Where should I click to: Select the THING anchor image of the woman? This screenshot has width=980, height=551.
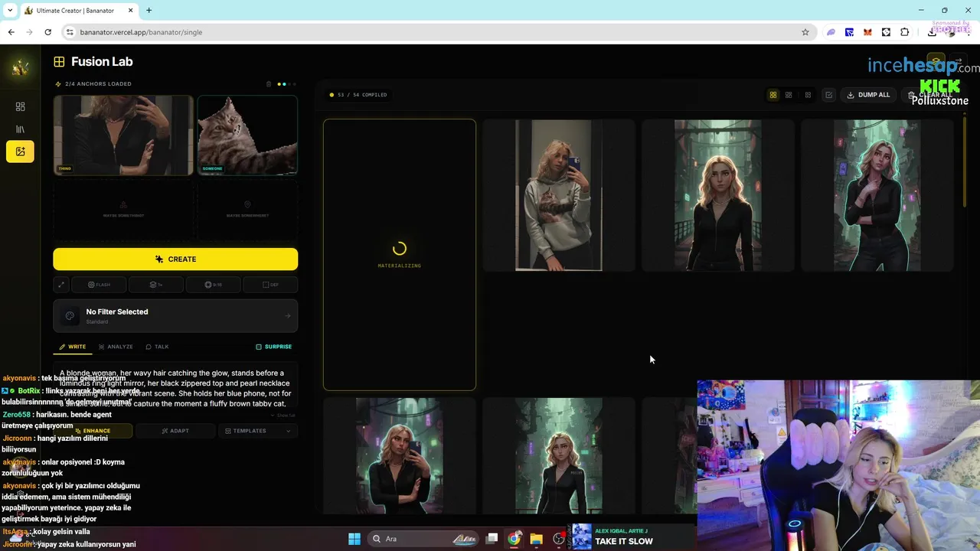tap(123, 135)
